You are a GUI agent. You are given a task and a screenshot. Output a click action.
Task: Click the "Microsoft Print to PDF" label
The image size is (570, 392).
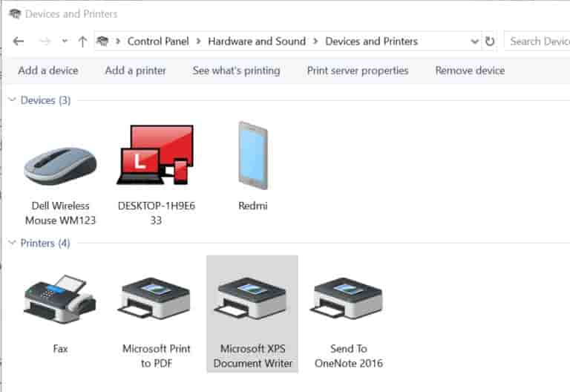[x=157, y=356]
